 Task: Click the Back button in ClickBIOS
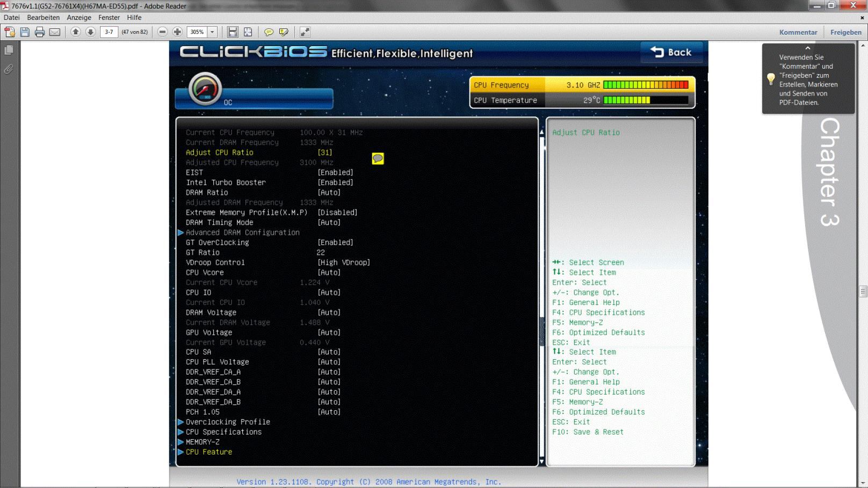click(671, 52)
